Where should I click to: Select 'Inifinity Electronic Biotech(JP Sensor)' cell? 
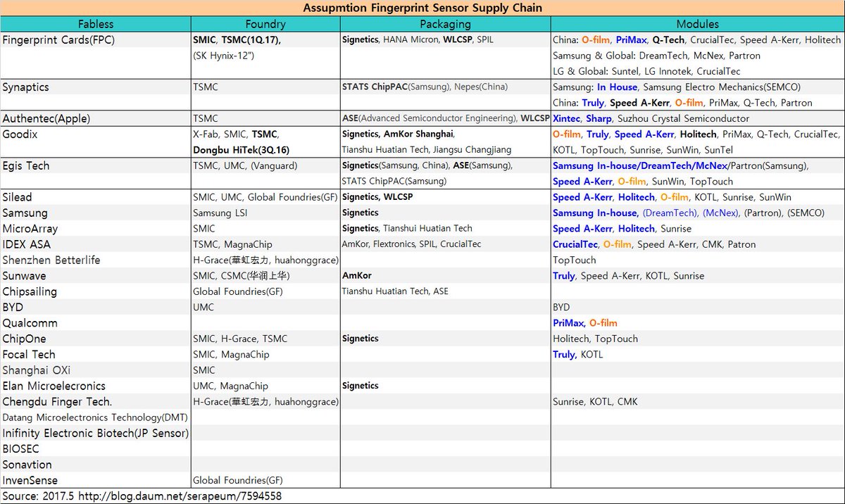point(95,433)
